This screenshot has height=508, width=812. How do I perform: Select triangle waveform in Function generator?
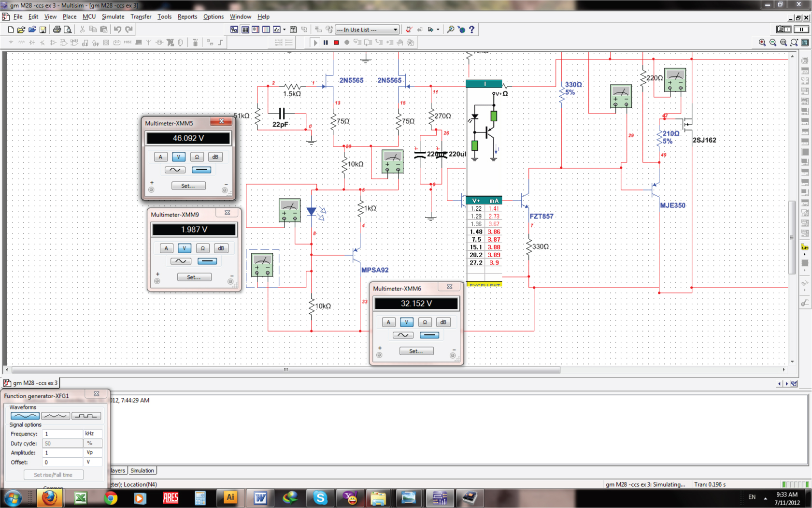click(x=56, y=416)
